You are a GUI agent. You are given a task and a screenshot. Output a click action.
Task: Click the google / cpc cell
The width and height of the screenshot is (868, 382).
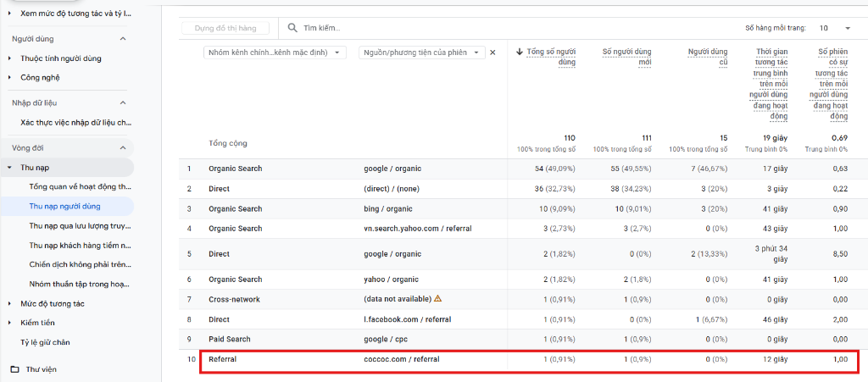386,339
